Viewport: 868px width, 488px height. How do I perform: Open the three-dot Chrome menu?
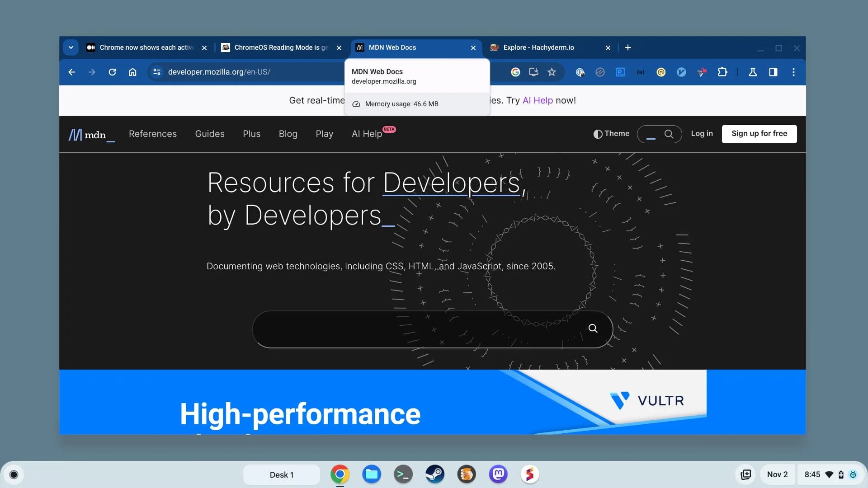794,72
